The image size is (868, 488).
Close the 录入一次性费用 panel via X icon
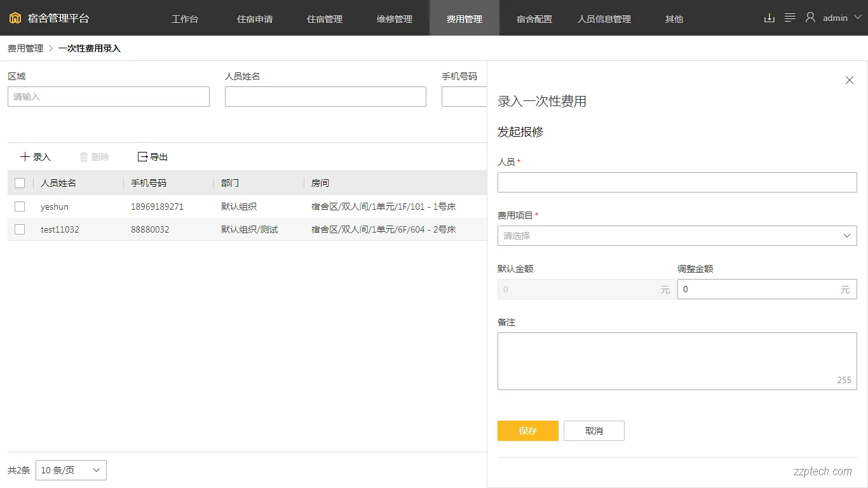point(850,80)
